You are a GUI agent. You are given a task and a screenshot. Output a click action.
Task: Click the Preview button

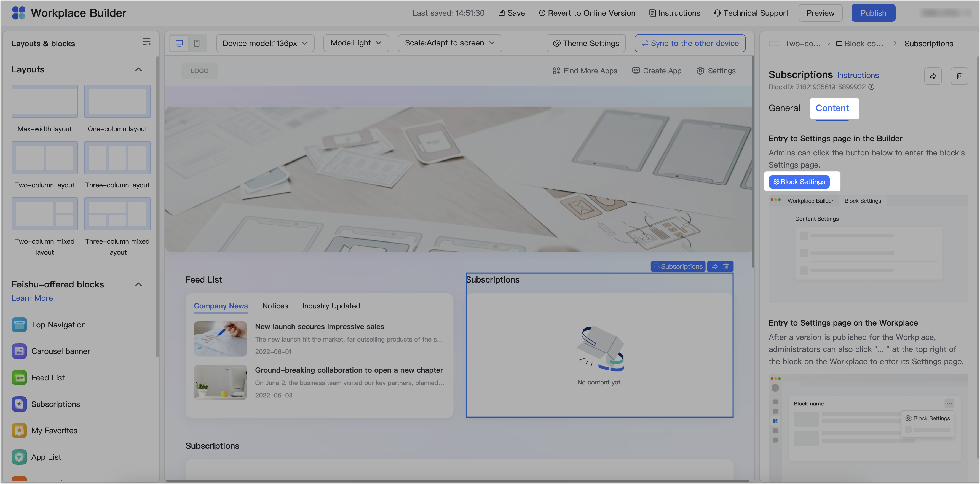point(820,13)
